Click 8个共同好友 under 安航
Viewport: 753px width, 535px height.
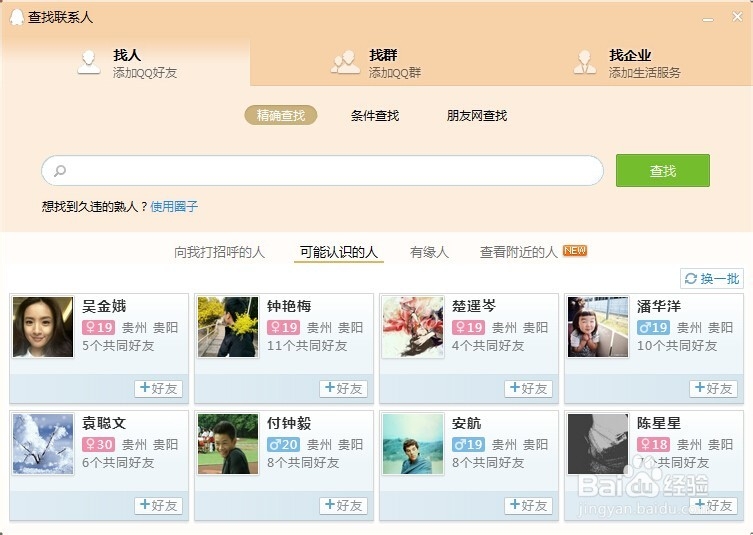[488, 463]
